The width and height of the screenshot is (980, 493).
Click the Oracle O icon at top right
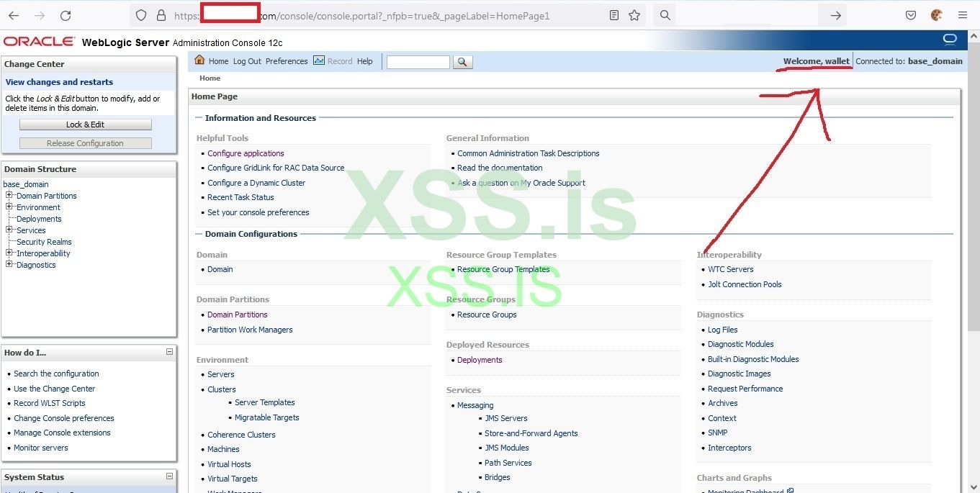(x=950, y=39)
